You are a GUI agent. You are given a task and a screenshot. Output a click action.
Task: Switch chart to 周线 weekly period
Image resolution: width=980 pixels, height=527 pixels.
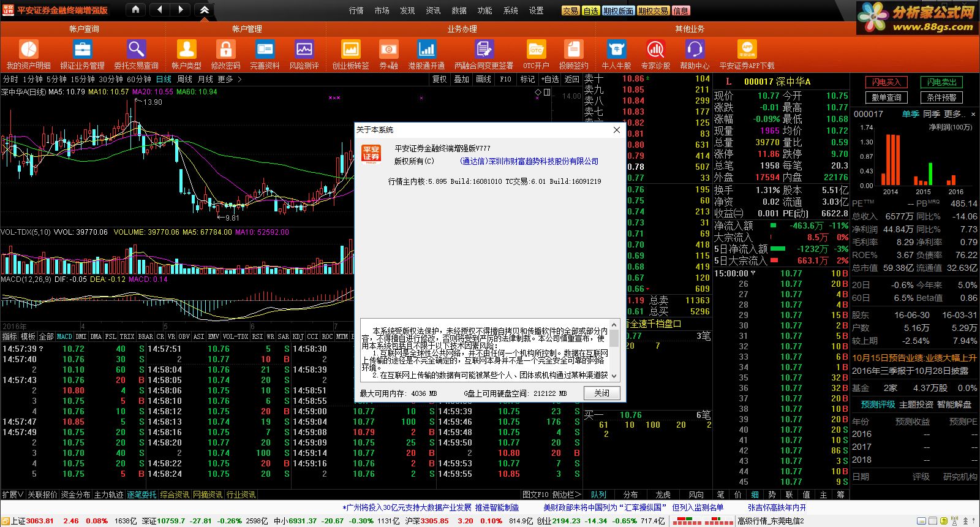pyautogui.click(x=184, y=79)
